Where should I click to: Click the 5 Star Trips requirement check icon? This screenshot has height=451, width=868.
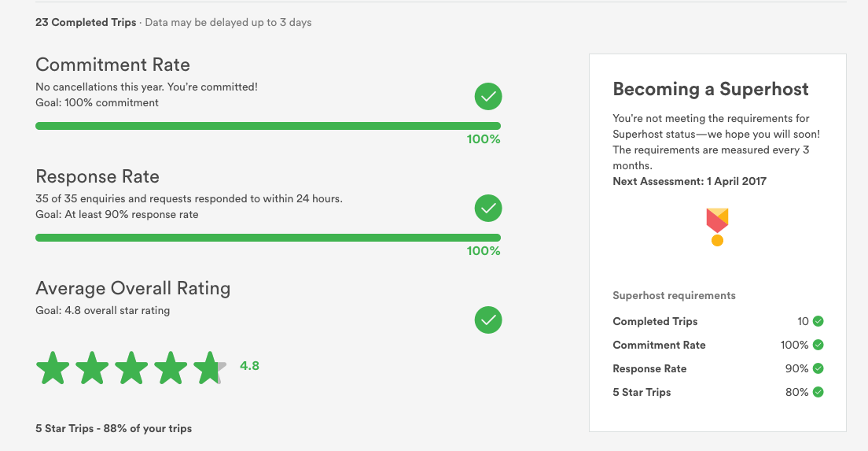click(818, 392)
